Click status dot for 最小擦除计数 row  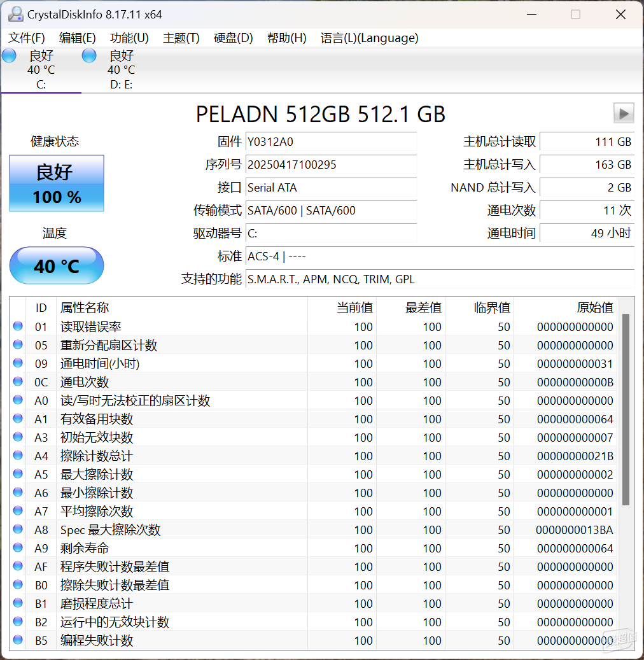pos(18,492)
